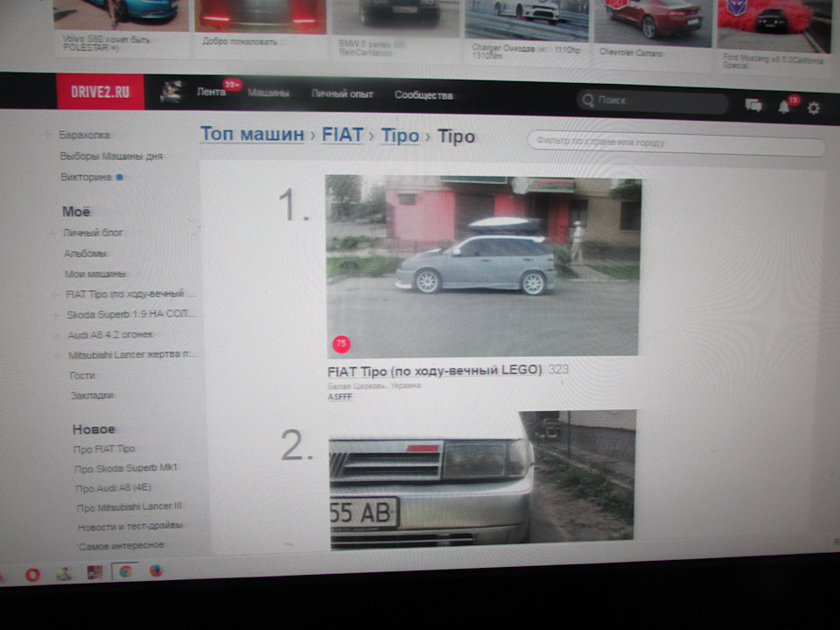The width and height of the screenshot is (840, 630).
Task: Open Самое интересное sidebar link
Action: [121, 546]
